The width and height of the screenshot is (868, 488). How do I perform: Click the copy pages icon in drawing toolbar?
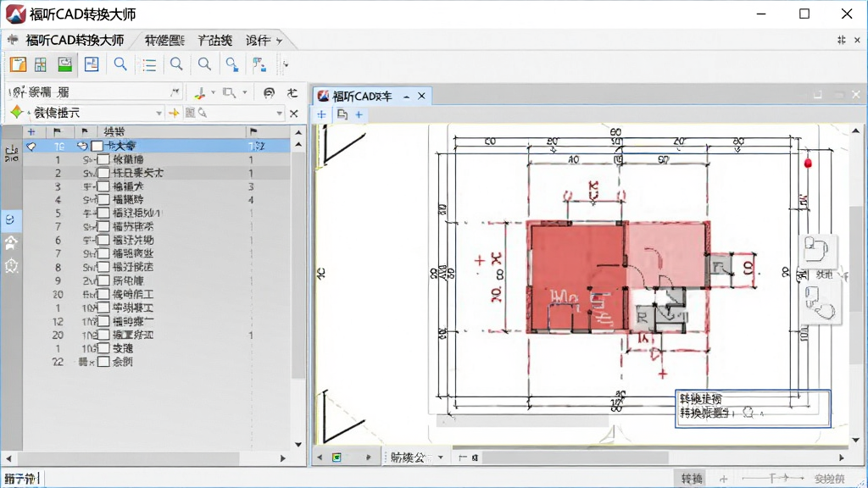tap(342, 114)
